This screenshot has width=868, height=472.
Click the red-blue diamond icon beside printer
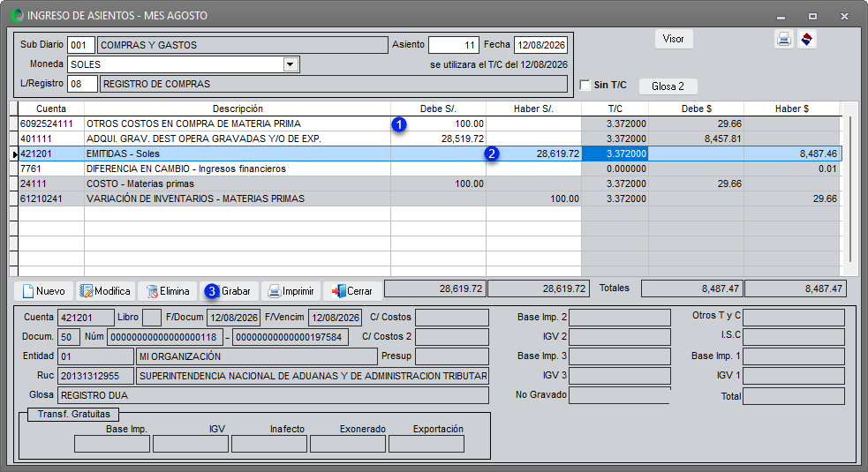tap(806, 40)
